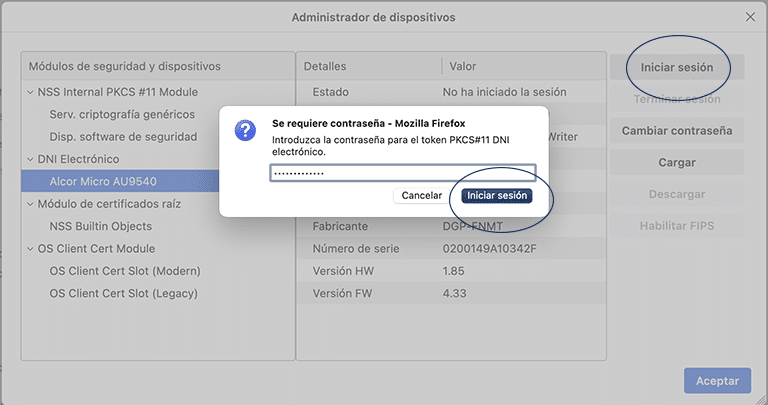Open Cambiar contraseña
Screen dimensions: 768x405
(677, 131)
